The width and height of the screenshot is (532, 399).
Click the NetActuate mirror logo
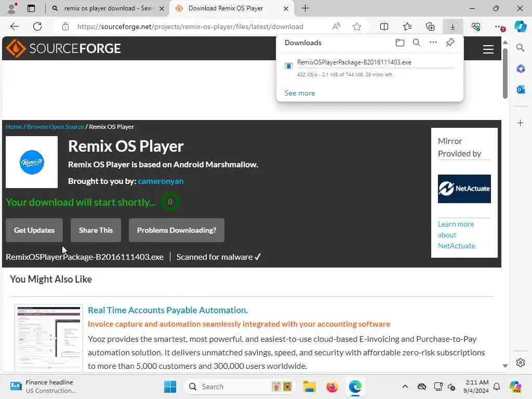[x=464, y=189]
